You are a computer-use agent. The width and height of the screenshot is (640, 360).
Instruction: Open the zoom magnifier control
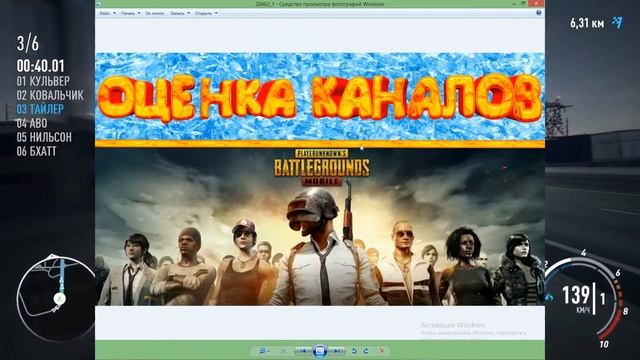point(264,351)
